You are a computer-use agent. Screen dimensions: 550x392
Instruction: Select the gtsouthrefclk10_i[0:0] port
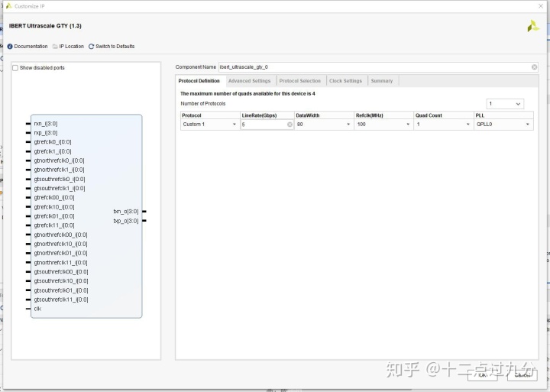pyautogui.click(x=61, y=280)
